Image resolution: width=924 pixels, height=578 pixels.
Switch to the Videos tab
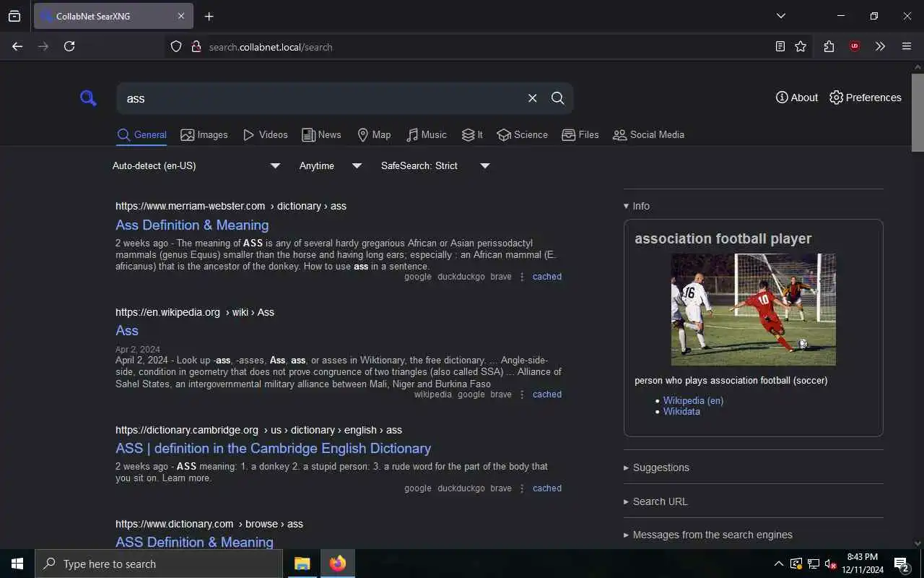266,135
